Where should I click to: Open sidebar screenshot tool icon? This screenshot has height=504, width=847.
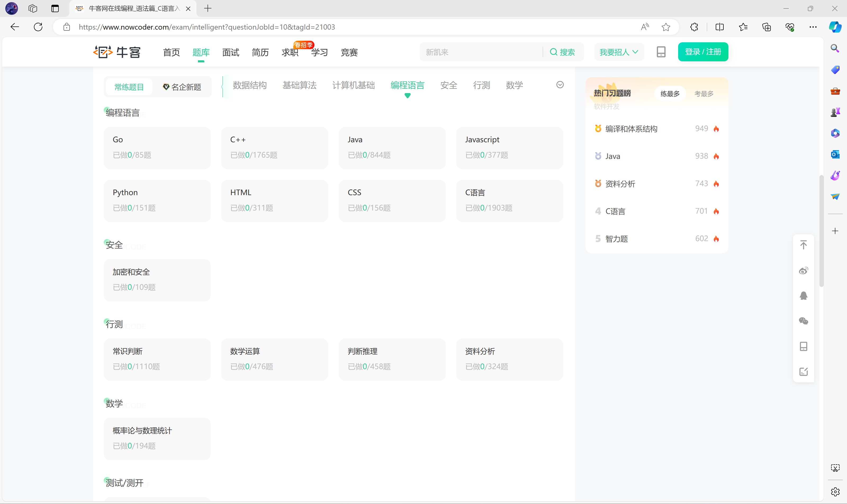click(x=835, y=468)
